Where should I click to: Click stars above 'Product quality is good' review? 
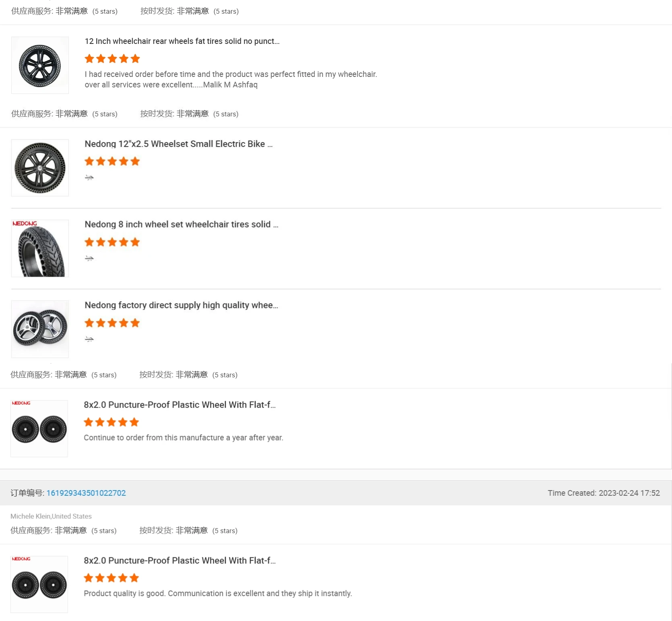coord(112,578)
